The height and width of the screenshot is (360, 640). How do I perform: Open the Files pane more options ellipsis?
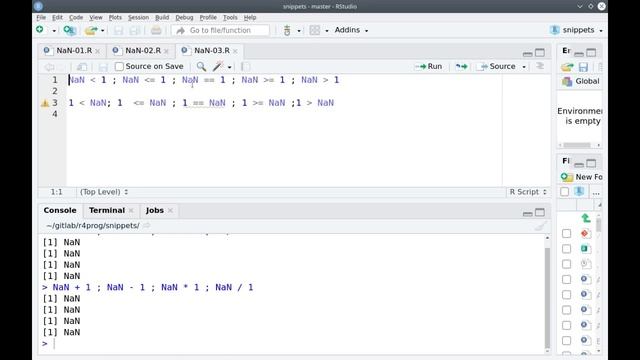[x=596, y=193]
